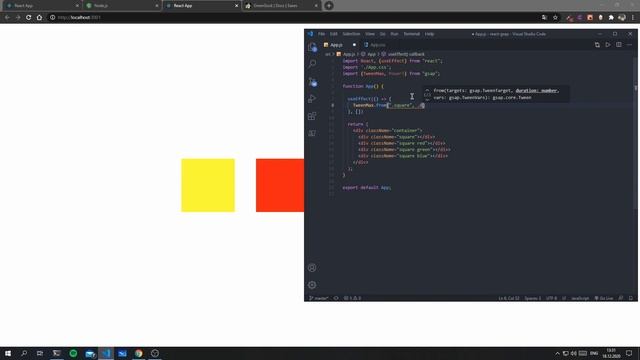Click the browser Forward arrow
The height and width of the screenshot is (360, 640).
pyautogui.click(x=18, y=18)
